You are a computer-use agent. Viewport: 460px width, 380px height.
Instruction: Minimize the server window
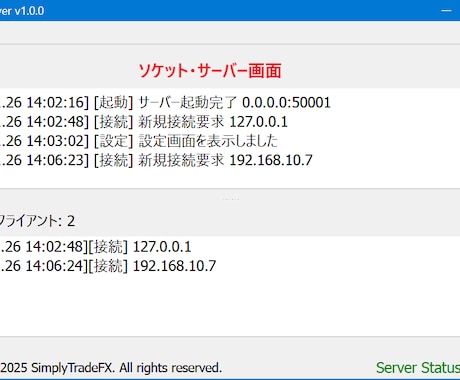(x=446, y=10)
